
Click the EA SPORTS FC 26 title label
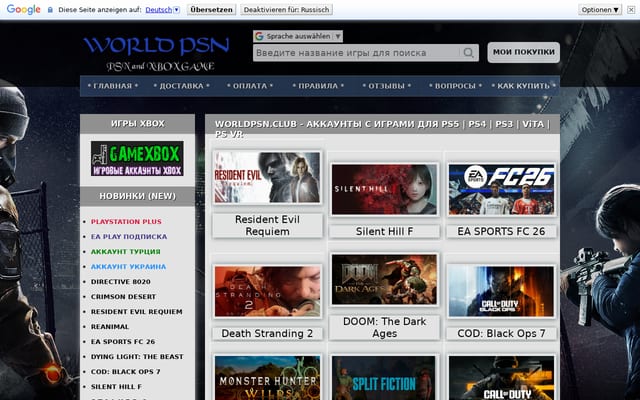tap(501, 231)
